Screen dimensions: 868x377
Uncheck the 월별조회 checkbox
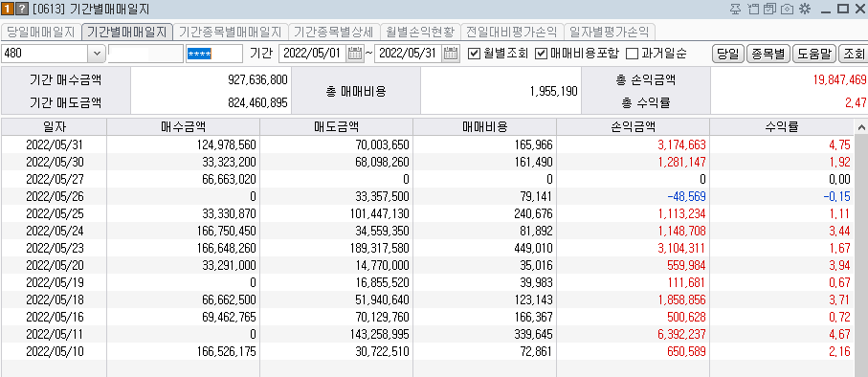pos(474,54)
